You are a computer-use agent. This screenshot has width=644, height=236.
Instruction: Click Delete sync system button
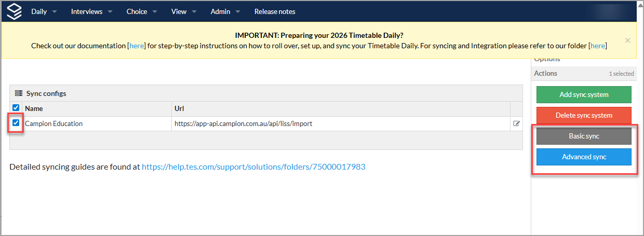pos(584,115)
